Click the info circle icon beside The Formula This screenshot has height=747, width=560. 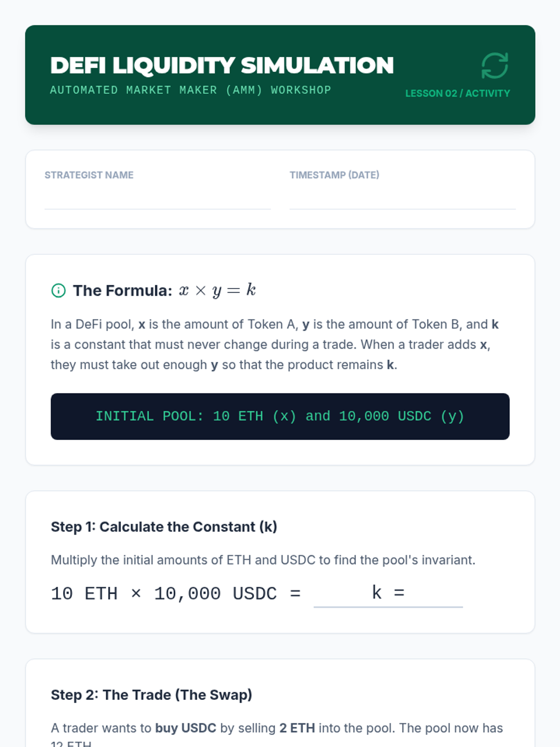point(58,290)
